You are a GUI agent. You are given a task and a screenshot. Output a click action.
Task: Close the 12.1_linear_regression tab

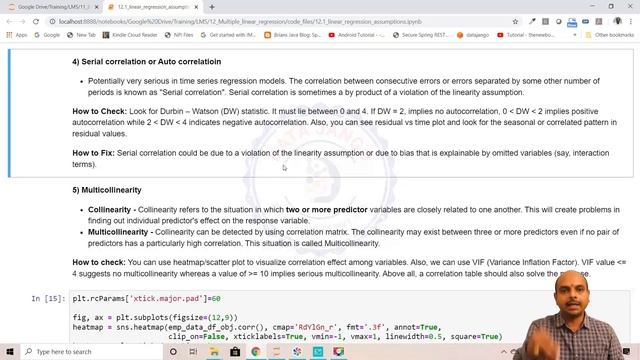(x=196, y=7)
